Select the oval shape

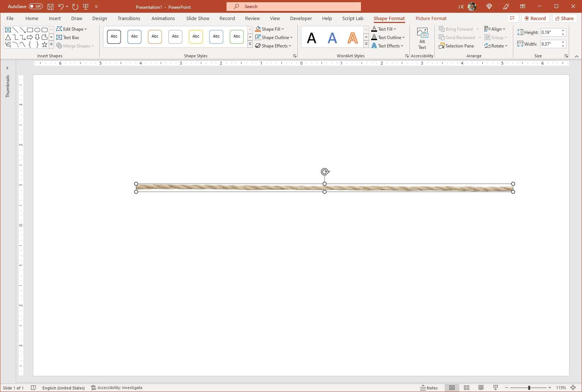pos(37,30)
